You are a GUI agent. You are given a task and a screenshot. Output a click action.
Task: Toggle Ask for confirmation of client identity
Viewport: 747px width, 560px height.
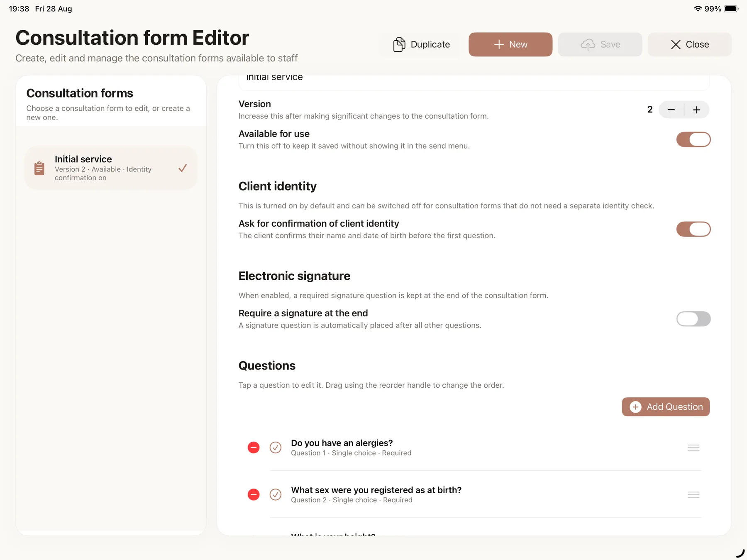(x=693, y=229)
